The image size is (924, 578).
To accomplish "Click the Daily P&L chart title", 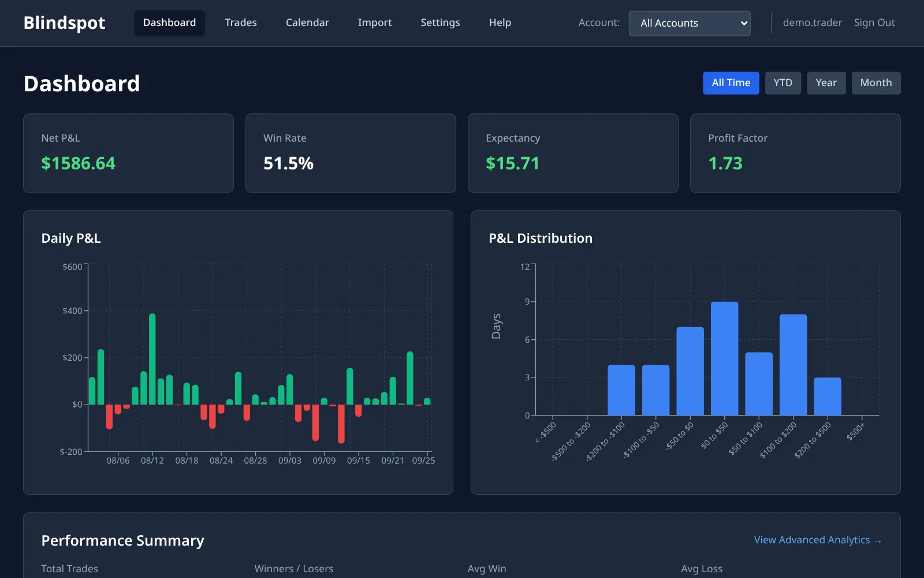I will pos(71,238).
